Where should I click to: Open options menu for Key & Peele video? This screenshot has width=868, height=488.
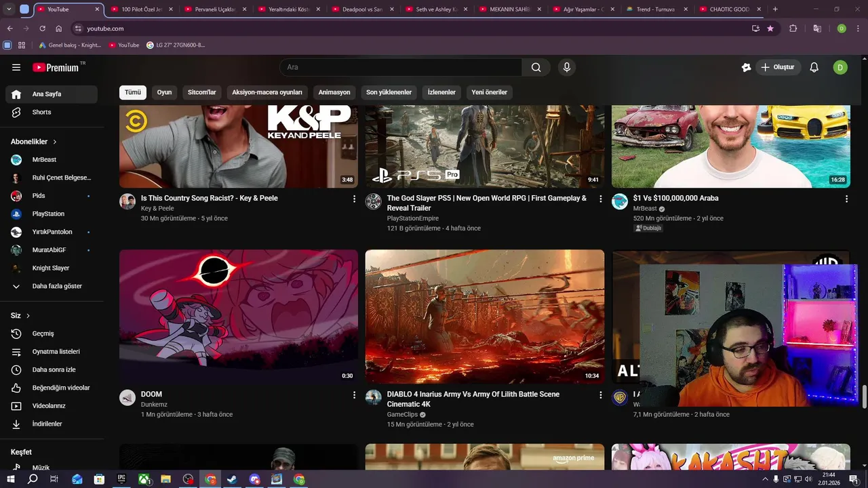tap(354, 199)
